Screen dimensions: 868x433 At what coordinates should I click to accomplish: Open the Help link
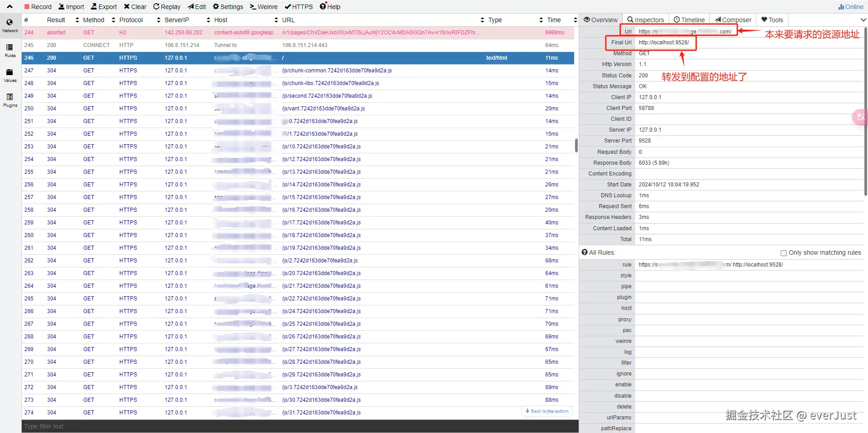coord(330,7)
